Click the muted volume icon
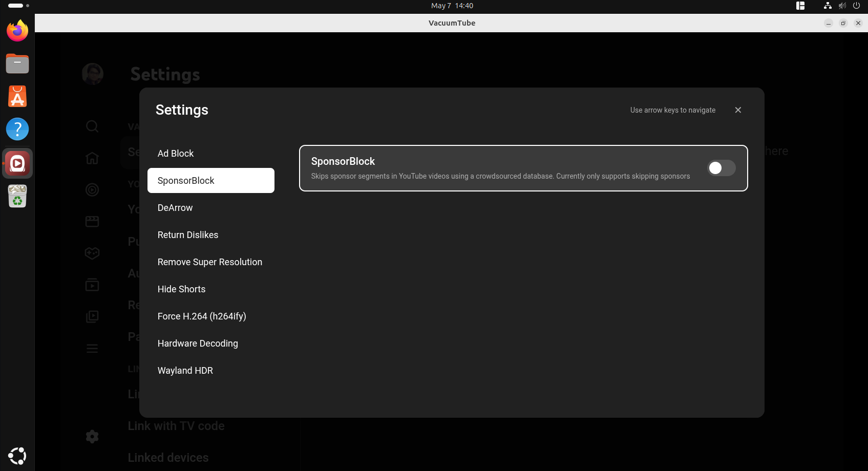 [x=842, y=6]
